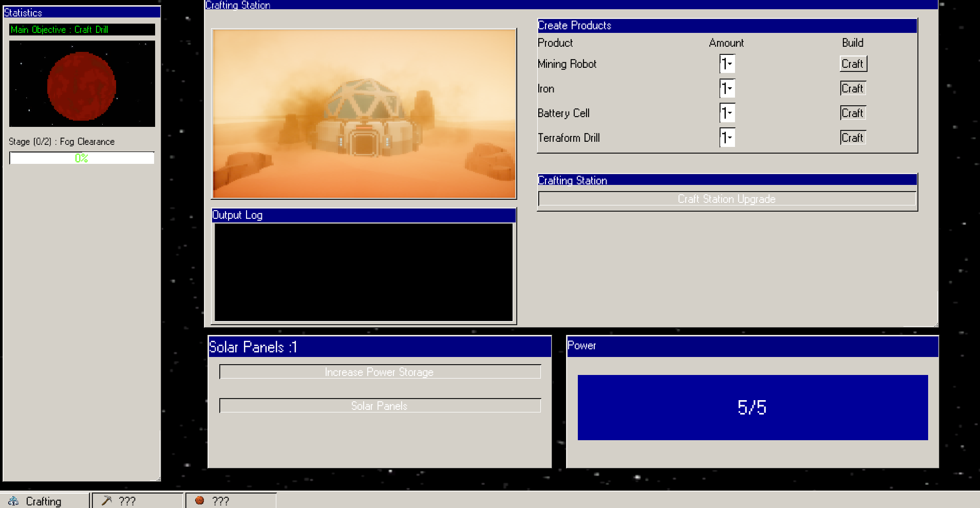The image size is (980, 508).
Task: Open Battery Cell amount dropdown
Action: pos(727,113)
